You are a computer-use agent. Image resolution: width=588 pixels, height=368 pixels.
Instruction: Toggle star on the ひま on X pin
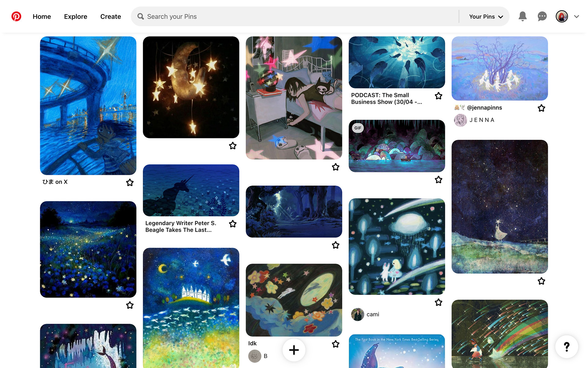130,182
